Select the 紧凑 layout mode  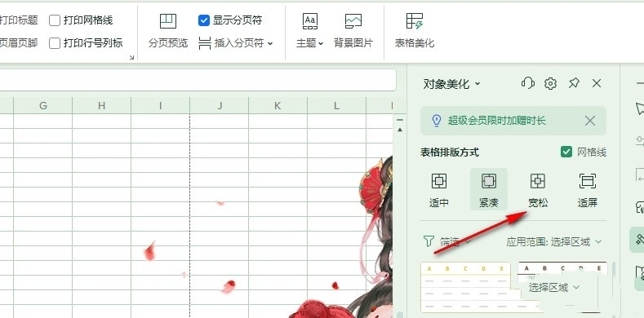(489, 189)
